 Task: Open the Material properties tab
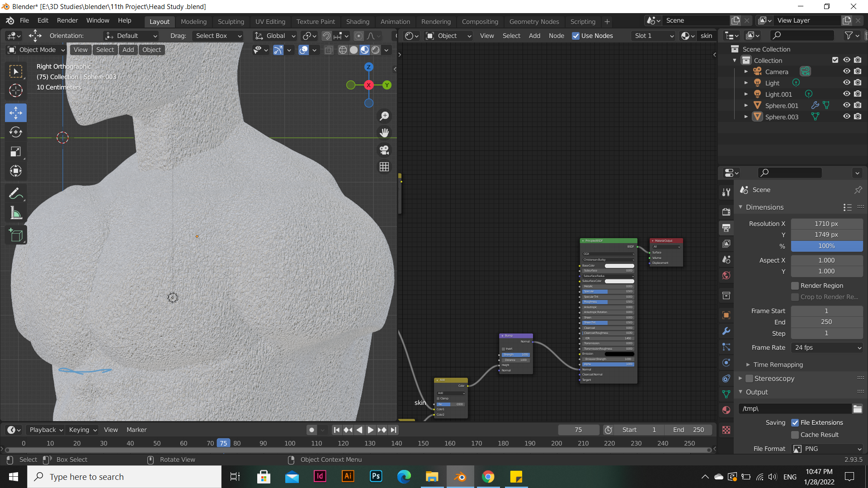coord(726,410)
